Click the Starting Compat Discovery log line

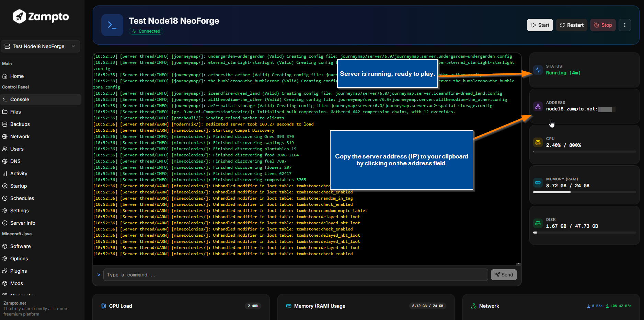(x=184, y=130)
